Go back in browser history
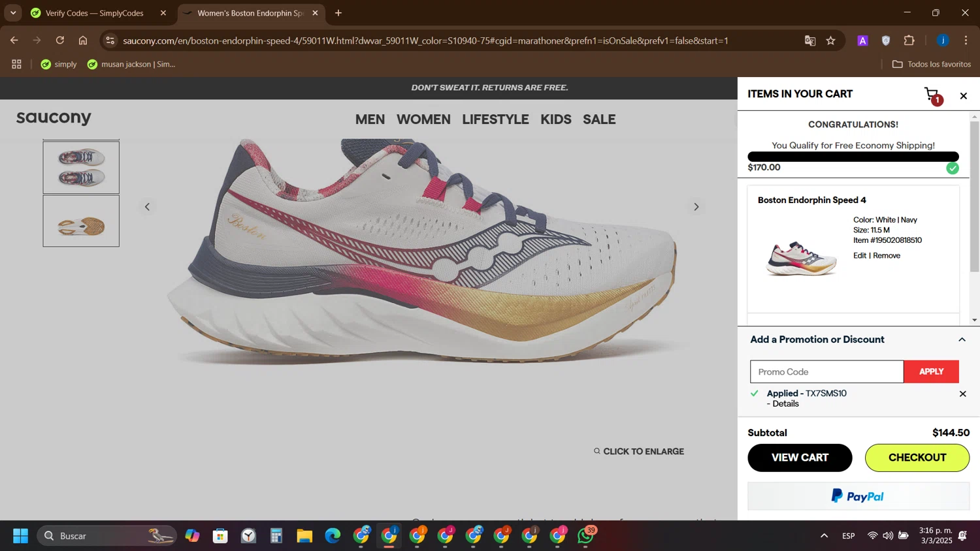Viewport: 980px width, 551px height. [x=14, y=40]
